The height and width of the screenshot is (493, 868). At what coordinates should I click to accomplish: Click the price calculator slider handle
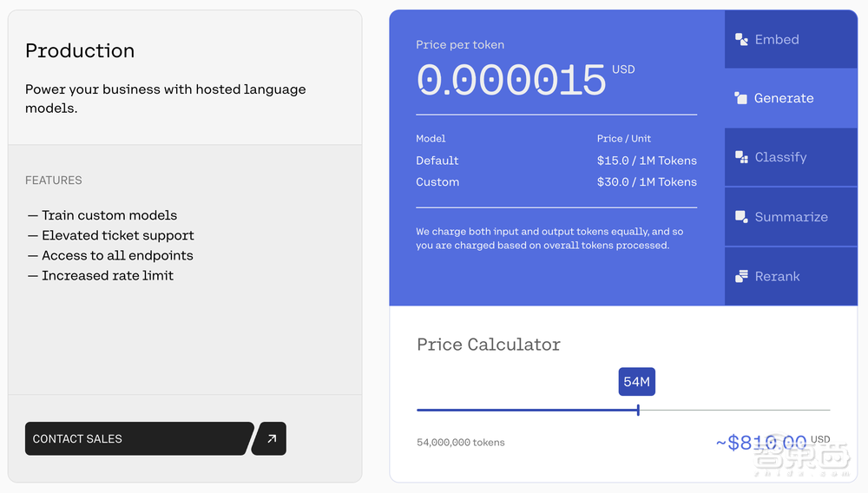tap(638, 410)
